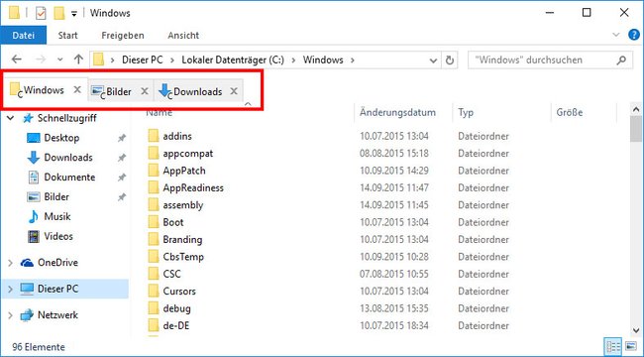The image size is (644, 357).
Task: Select the Boot folder
Action: point(173,222)
